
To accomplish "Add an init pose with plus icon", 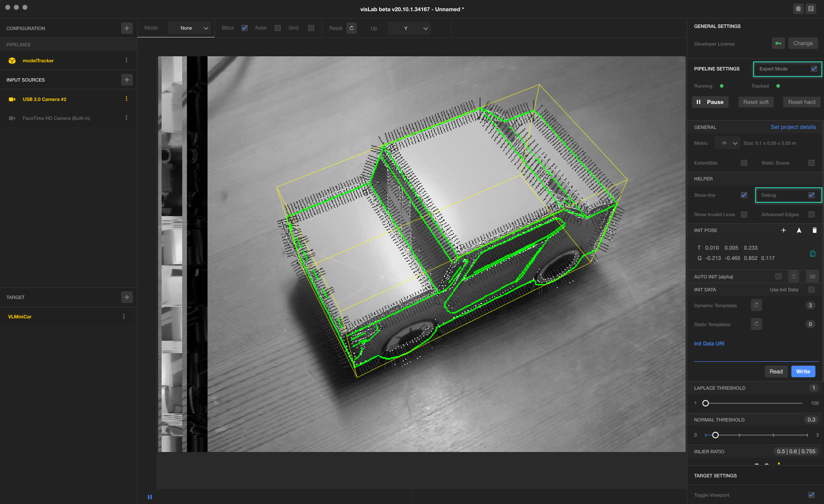I will [783, 230].
